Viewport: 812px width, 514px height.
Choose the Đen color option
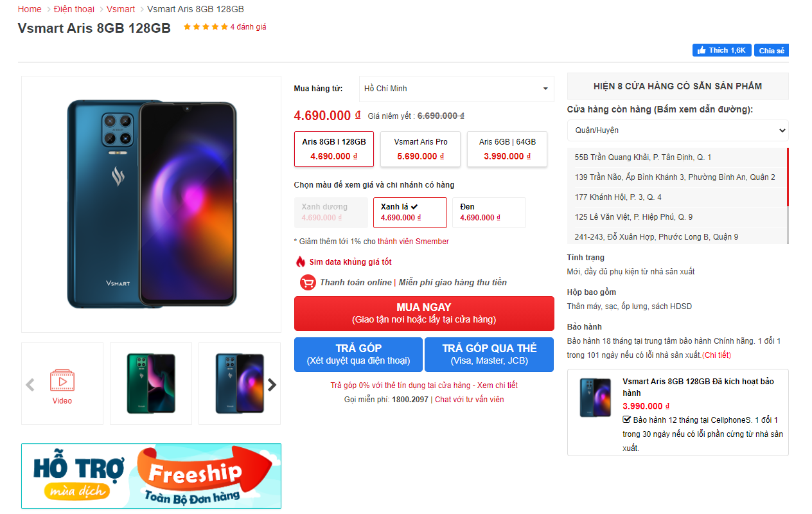(489, 213)
